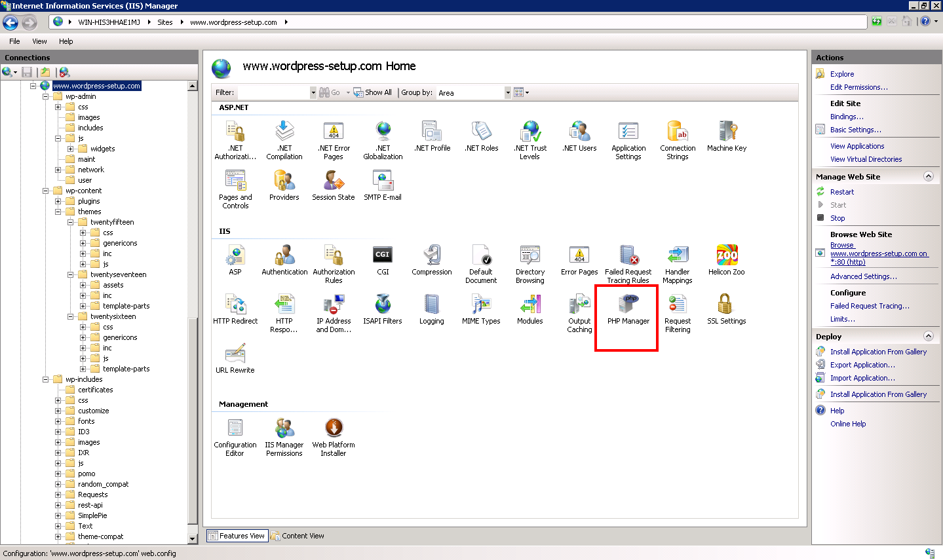Screen dimensions: 943x560
Task: Open the Group by Area dropdown
Action: pyautogui.click(x=507, y=93)
